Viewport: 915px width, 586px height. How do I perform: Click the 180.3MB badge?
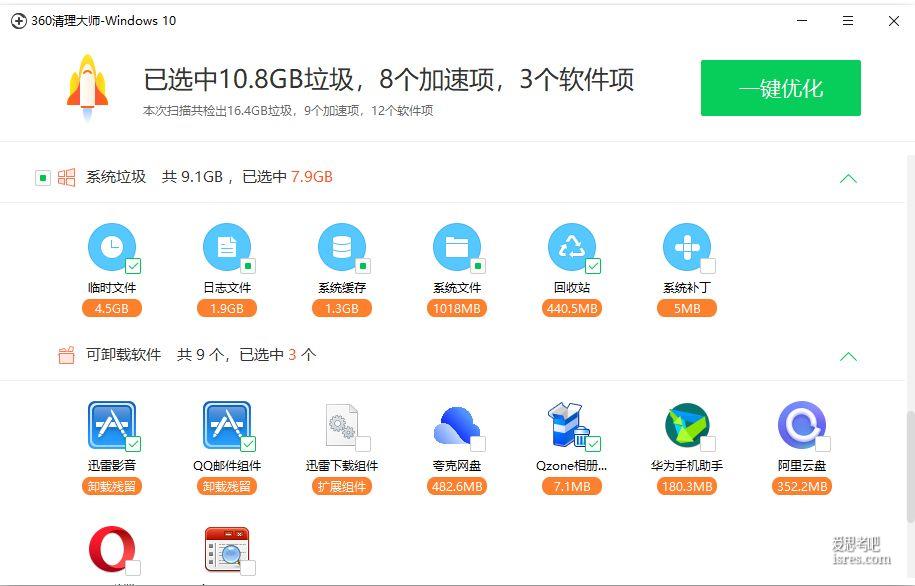point(687,486)
